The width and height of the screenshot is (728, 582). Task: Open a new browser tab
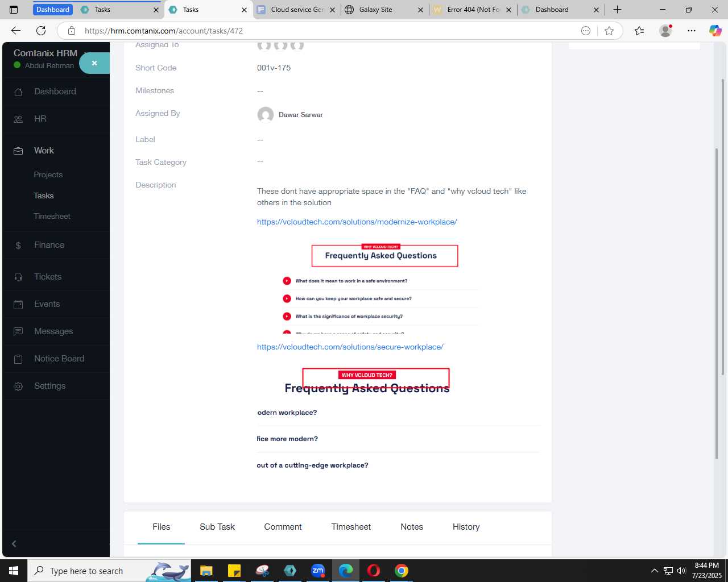(x=617, y=10)
